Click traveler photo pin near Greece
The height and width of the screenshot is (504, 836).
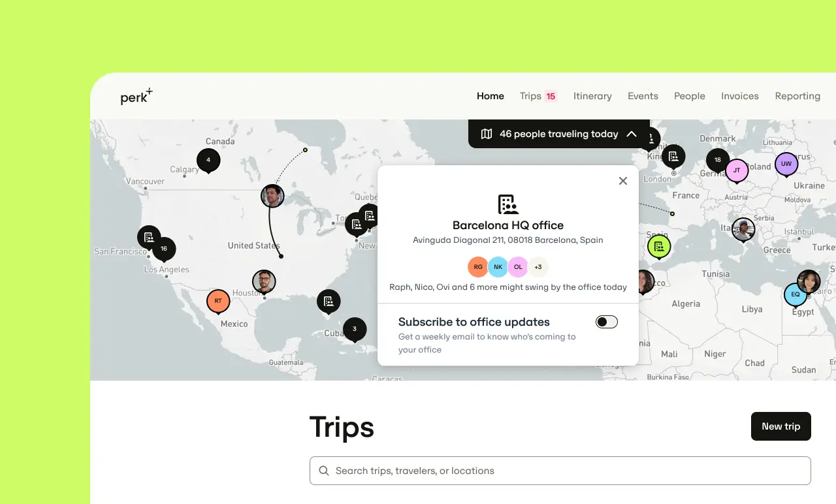tap(743, 229)
